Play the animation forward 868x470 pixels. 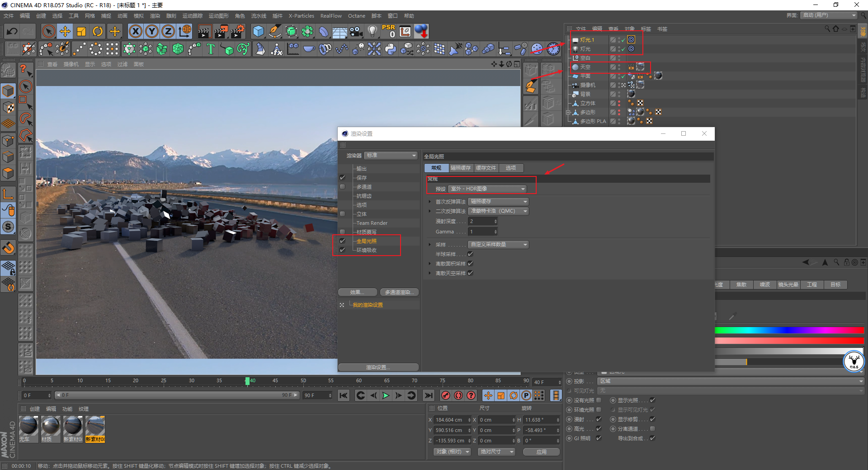[x=386, y=395]
